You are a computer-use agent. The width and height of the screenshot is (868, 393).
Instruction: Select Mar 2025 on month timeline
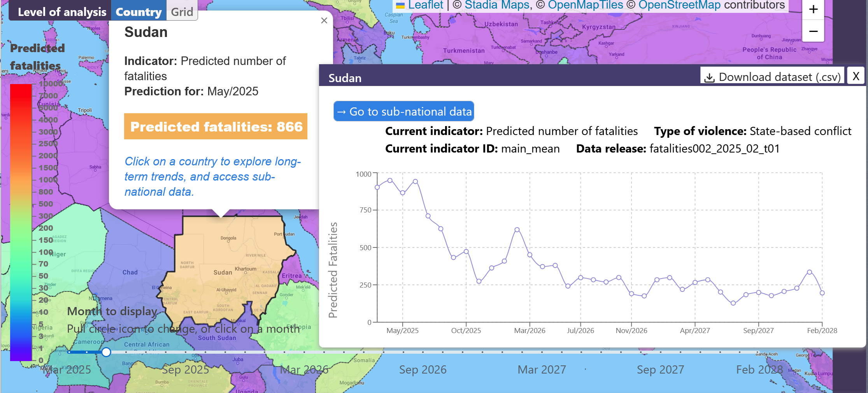click(67, 369)
